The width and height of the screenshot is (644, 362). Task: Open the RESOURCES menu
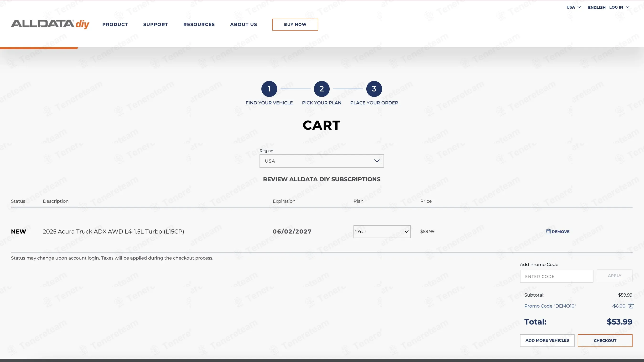tap(199, 25)
